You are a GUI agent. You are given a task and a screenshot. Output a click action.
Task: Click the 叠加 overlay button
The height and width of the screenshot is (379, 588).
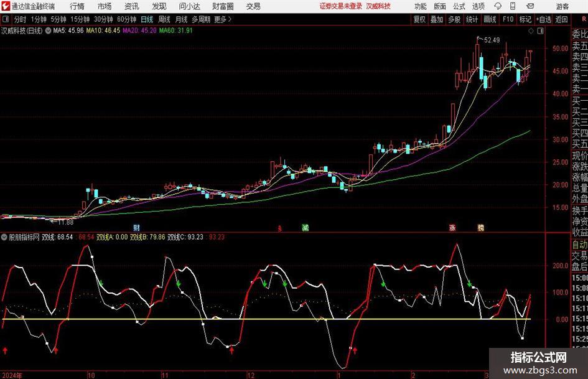(437, 19)
